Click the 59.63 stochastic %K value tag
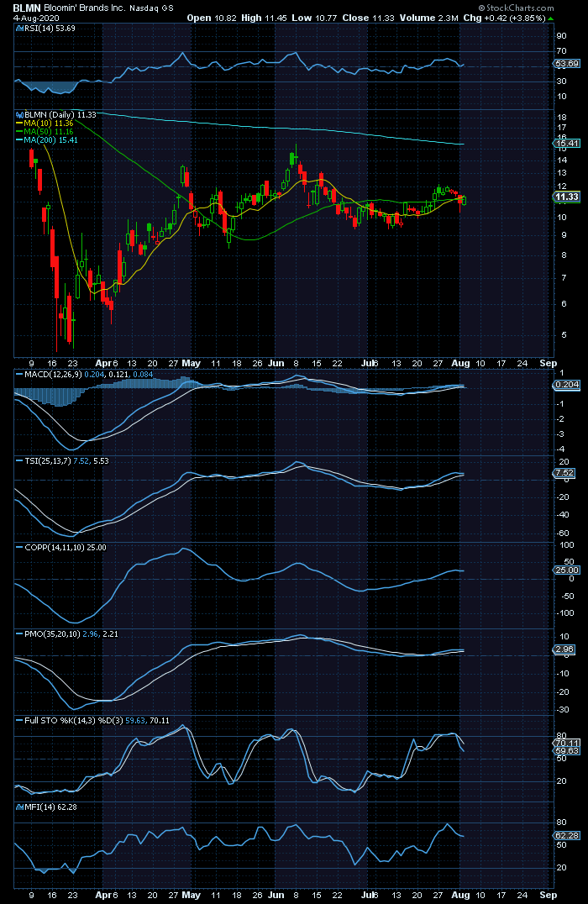Viewport: 588px width, 904px height. tap(567, 751)
